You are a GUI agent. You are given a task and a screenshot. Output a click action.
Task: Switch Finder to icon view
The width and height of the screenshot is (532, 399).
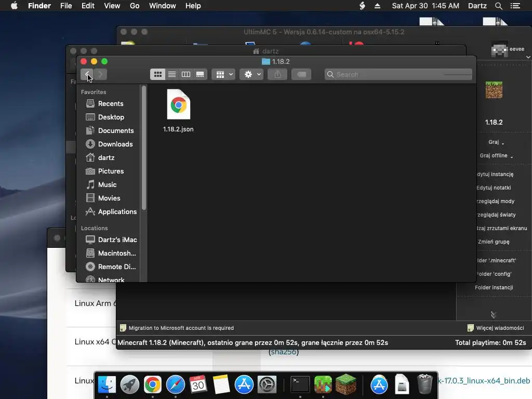158,74
